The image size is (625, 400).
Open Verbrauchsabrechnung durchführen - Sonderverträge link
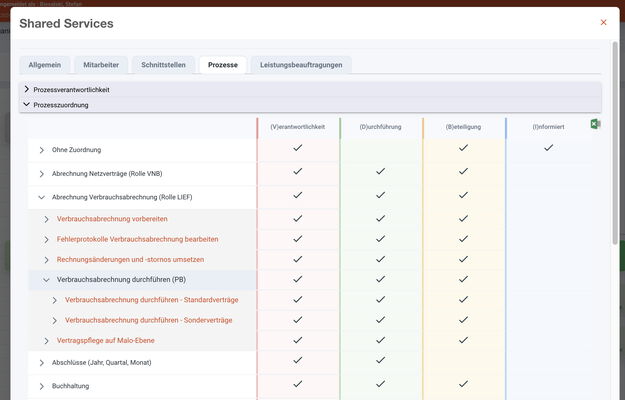click(149, 320)
